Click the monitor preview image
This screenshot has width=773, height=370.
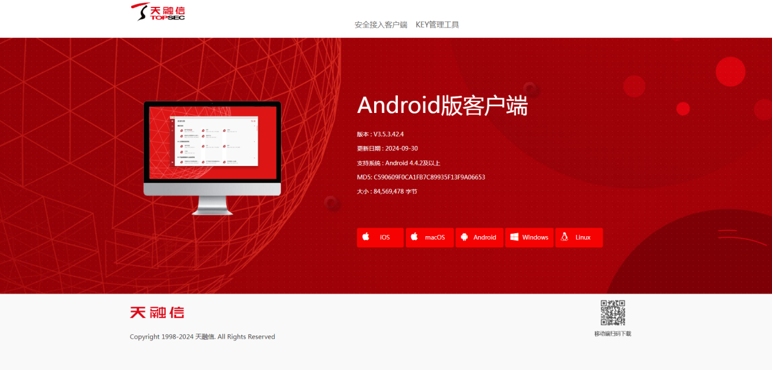click(x=212, y=158)
